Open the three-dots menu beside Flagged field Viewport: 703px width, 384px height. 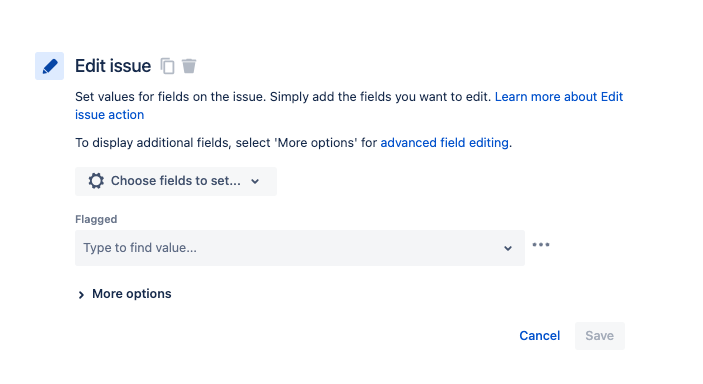pos(541,244)
